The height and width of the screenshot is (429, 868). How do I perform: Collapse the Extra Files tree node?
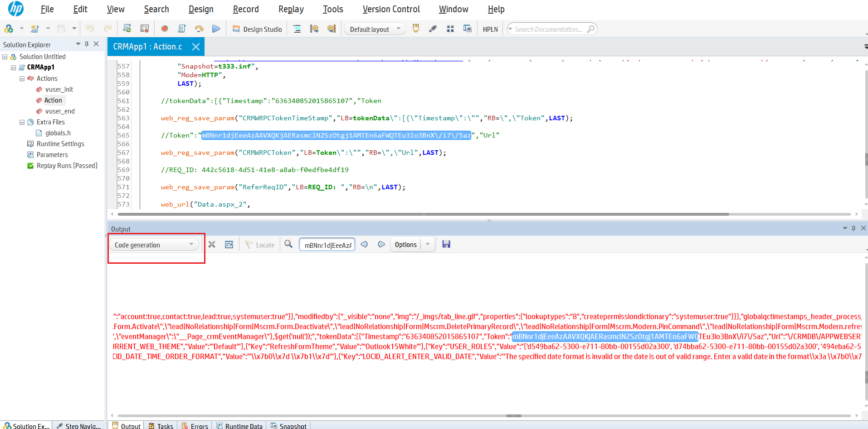[22, 122]
